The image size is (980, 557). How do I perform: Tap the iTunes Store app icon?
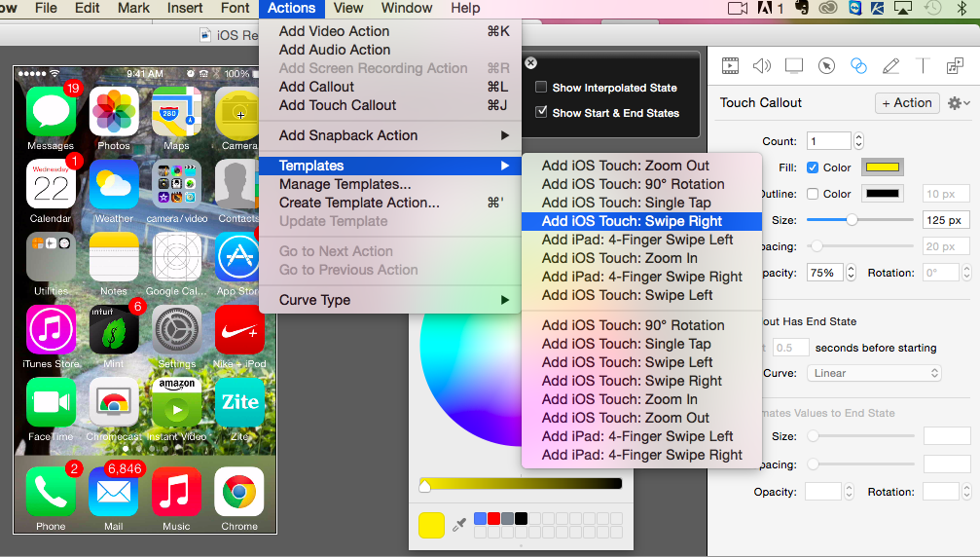click(x=51, y=329)
